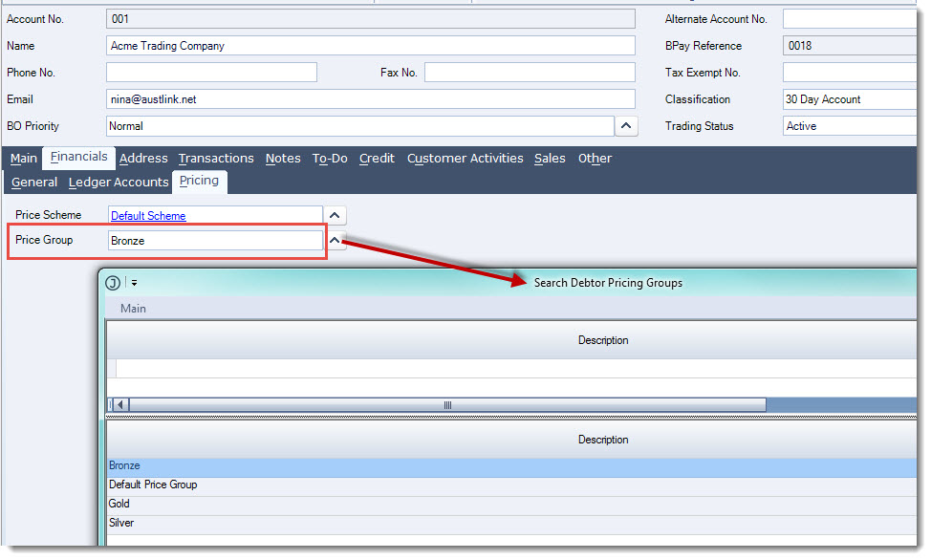Screen dimensions: 931x560
Task: Open the Price Group lookup chevron
Action: coord(335,241)
